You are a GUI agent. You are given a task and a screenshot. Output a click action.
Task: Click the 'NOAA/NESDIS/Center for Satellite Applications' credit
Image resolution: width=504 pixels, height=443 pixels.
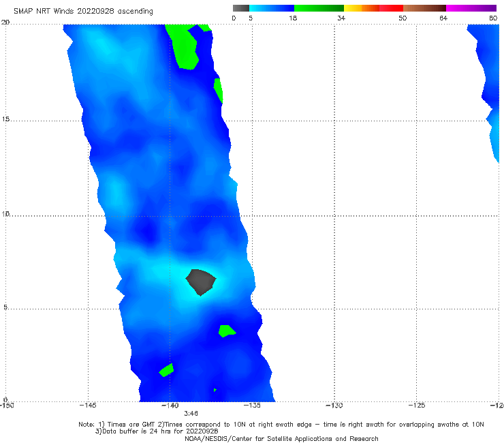point(281,438)
